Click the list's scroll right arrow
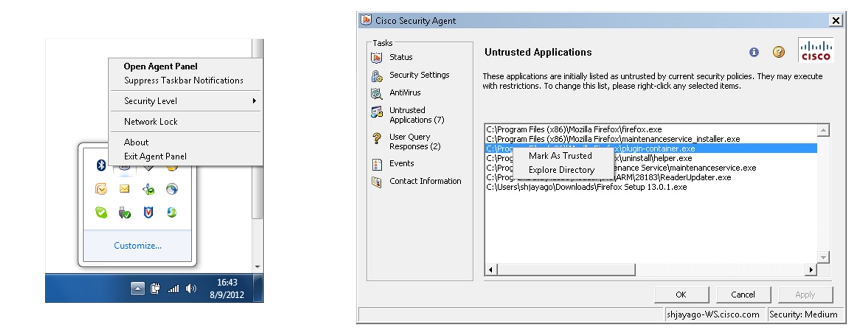Image resolution: width=868 pixels, height=336 pixels. tap(811, 270)
